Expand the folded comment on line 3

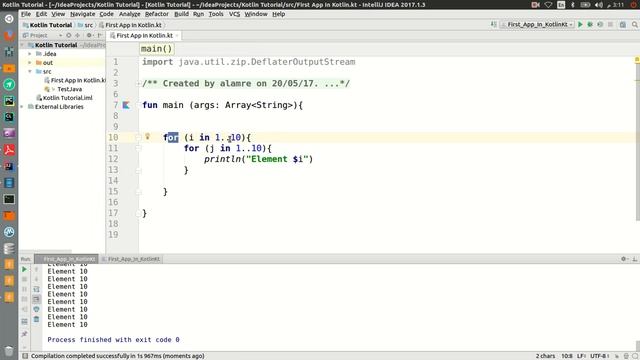pos(138,84)
